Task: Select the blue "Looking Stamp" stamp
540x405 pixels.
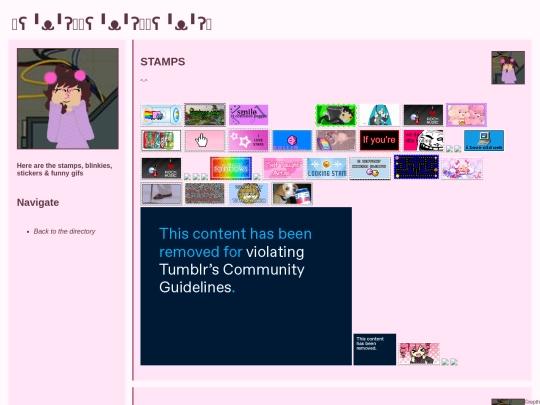Action: [326, 168]
